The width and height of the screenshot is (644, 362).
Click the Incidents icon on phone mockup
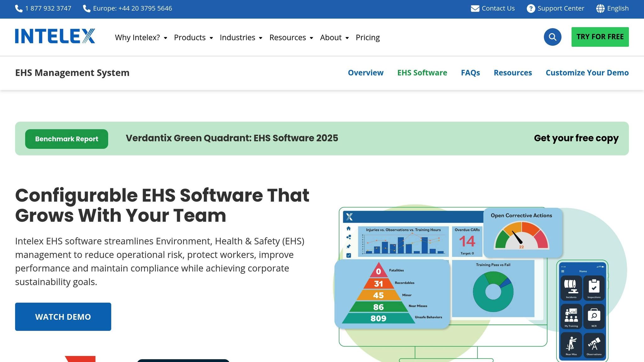[571, 288]
